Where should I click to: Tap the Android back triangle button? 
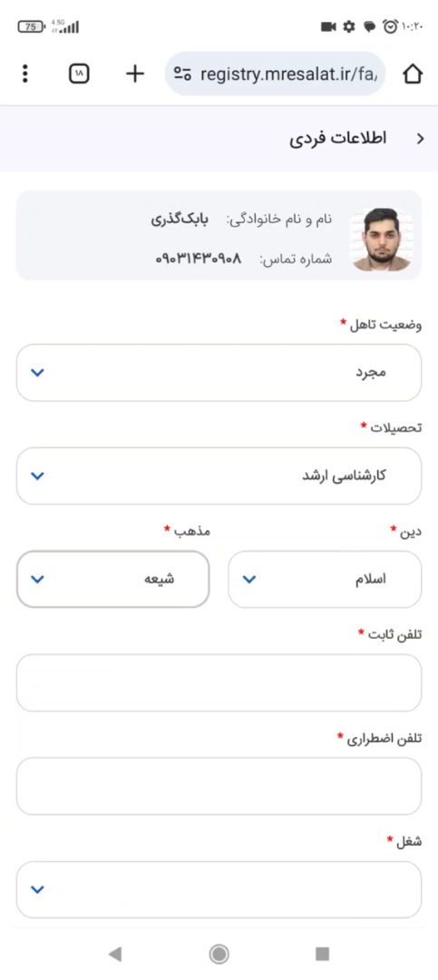114,954
